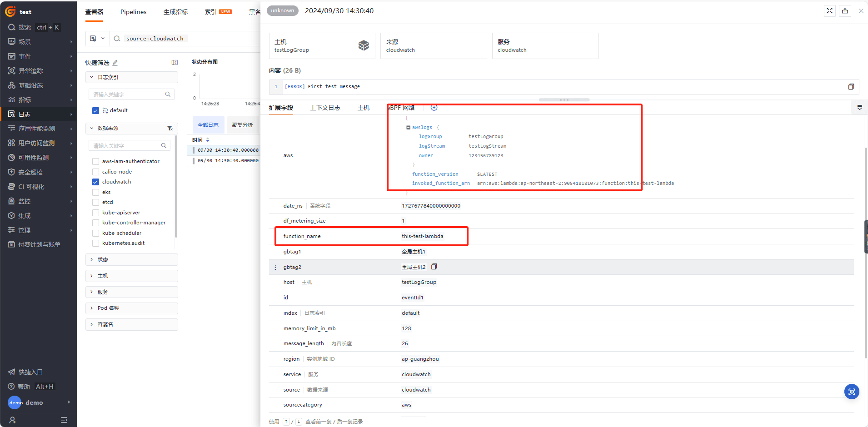Expand the 容器名 filter section
The image size is (868, 427).
click(x=131, y=324)
